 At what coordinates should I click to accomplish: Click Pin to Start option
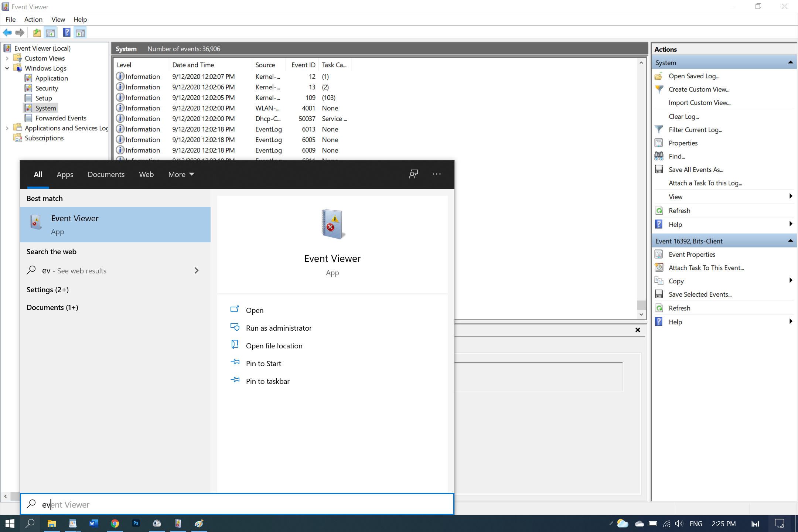point(263,364)
